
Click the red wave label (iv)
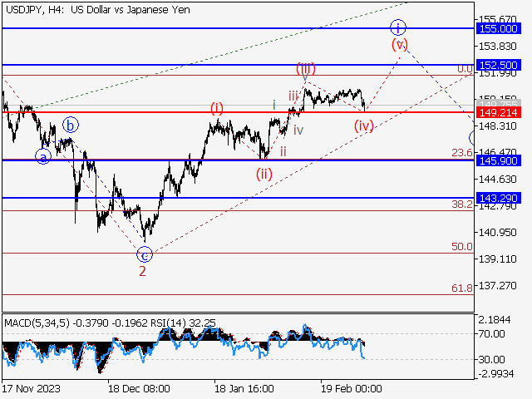tap(364, 126)
